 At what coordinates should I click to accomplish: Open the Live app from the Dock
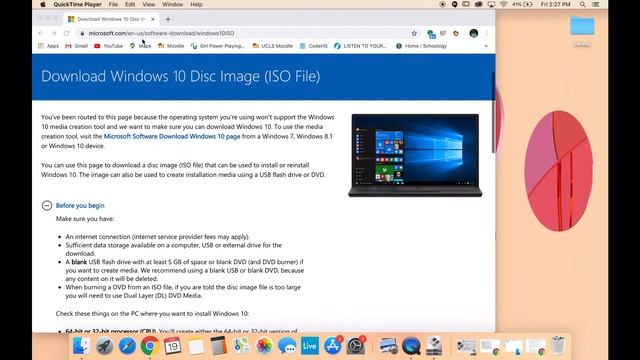tap(310, 346)
